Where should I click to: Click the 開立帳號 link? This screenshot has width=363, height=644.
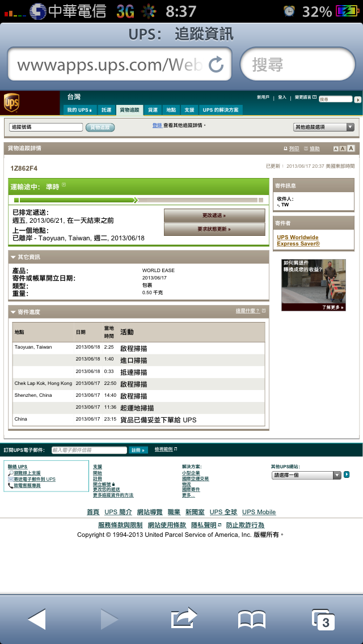click(x=102, y=484)
